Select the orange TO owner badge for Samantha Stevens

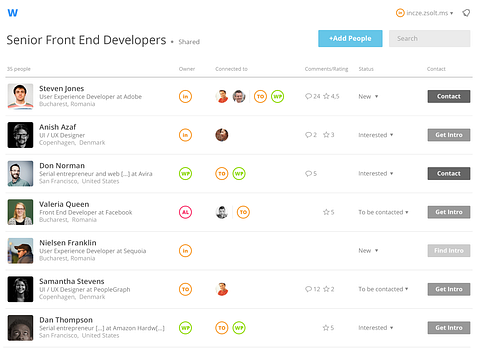(x=185, y=289)
